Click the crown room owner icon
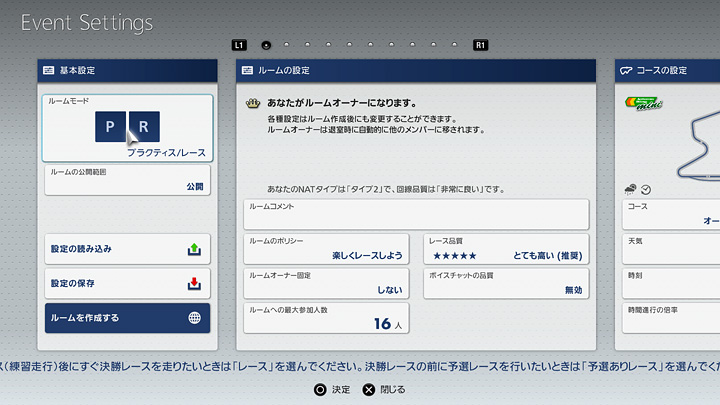The height and width of the screenshot is (405, 720). (253, 103)
